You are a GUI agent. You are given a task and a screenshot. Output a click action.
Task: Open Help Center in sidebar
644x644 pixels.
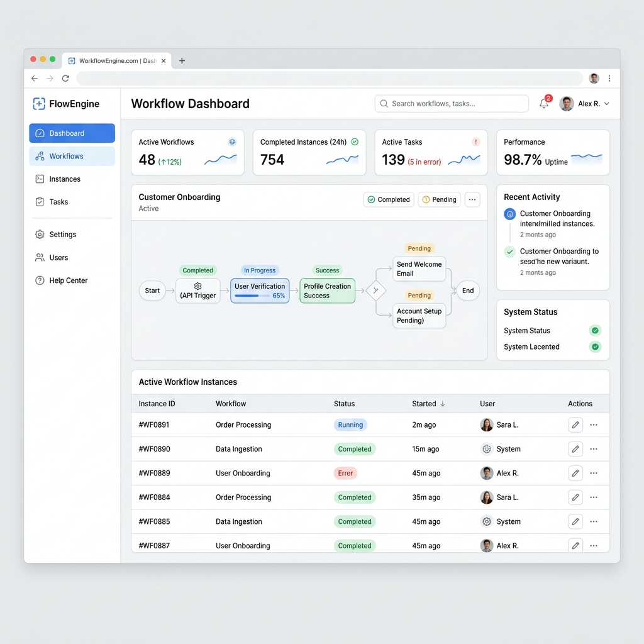tap(72, 280)
